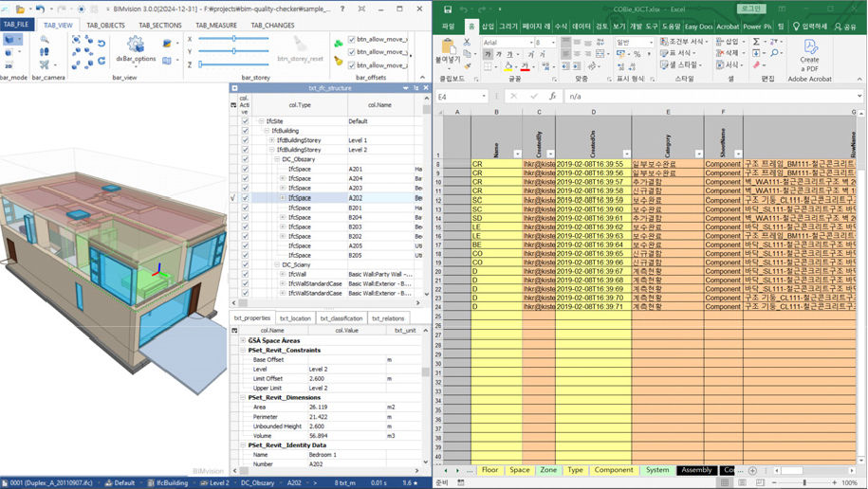Click the AutoSum sigma icon in Excel
The image size is (868, 489).
coord(756,42)
